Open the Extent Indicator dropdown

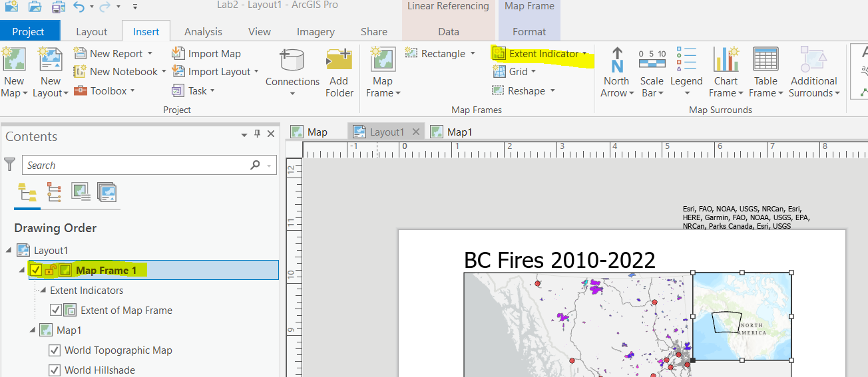pyautogui.click(x=584, y=54)
